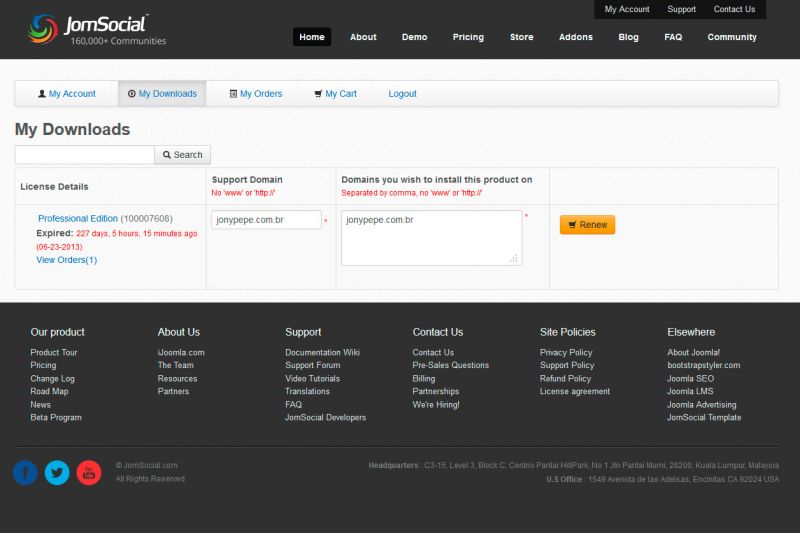This screenshot has width=800, height=533.
Task: Click the Search button
Action: [183, 155]
